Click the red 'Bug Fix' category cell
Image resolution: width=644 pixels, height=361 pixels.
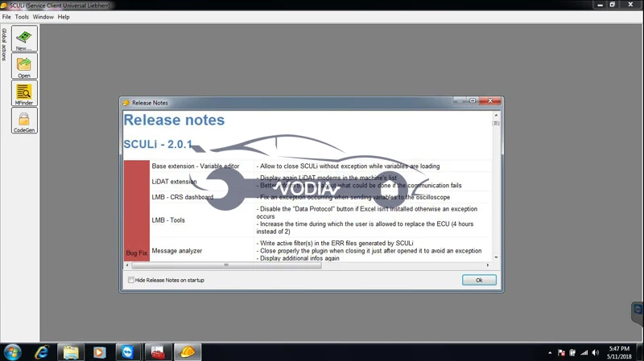pos(137,211)
